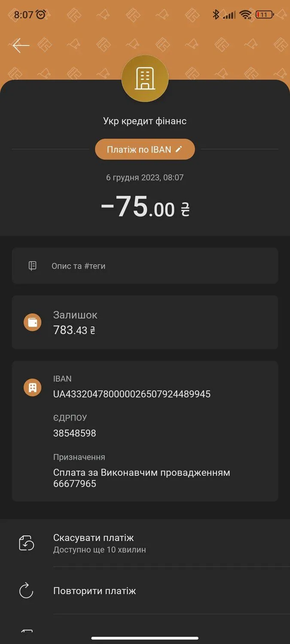The image size is (290, 644).
Task: Tap the description notes icon next to Опис
Action: 33,265
